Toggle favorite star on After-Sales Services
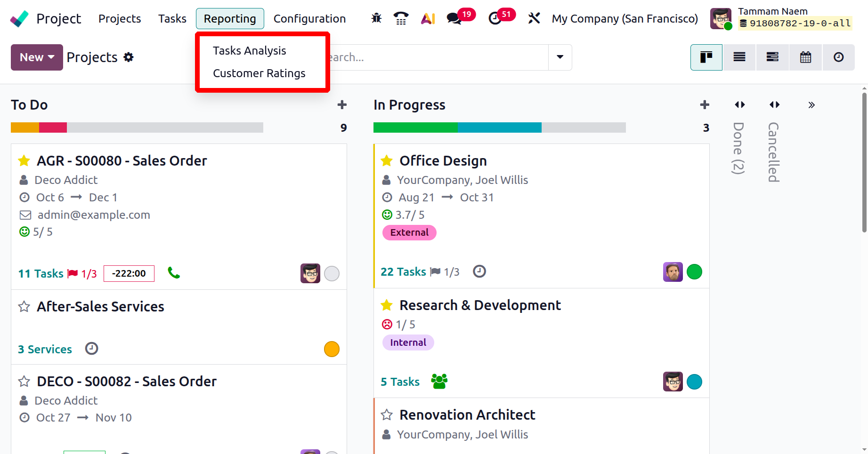This screenshot has width=868, height=454. click(24, 307)
